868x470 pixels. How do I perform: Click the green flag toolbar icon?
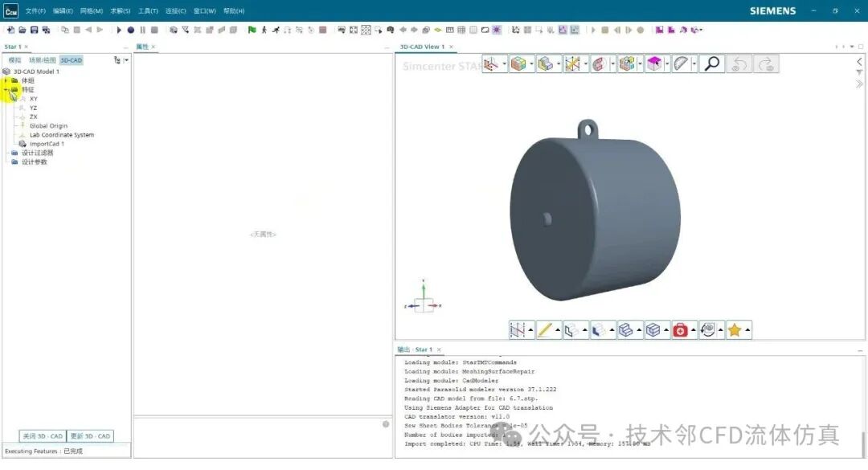[x=252, y=30]
